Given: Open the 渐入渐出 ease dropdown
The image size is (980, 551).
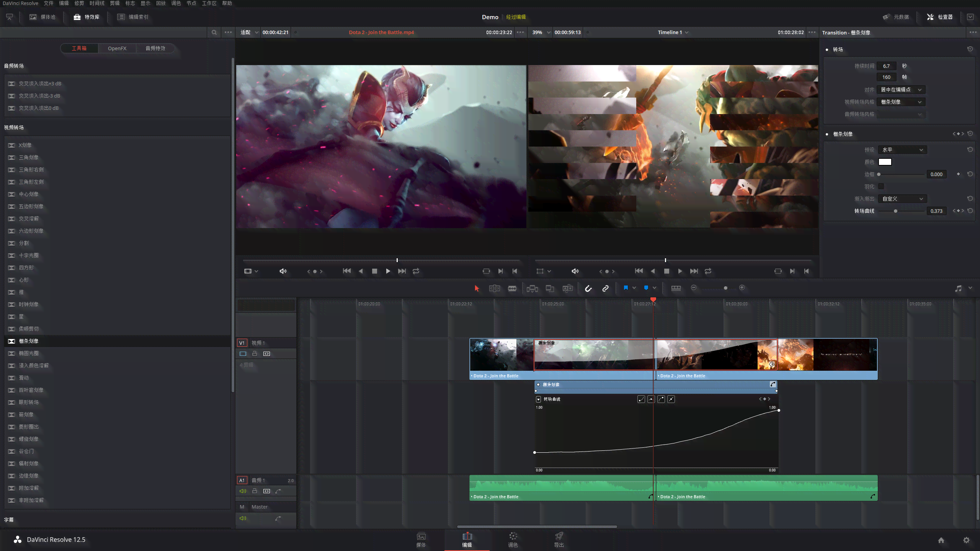Looking at the screenshot, I should point(903,199).
